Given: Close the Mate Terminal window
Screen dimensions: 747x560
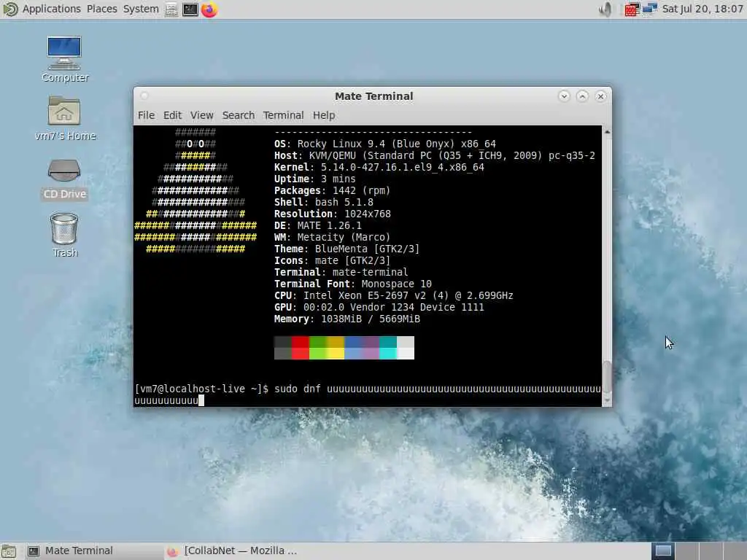Looking at the screenshot, I should click(x=601, y=96).
